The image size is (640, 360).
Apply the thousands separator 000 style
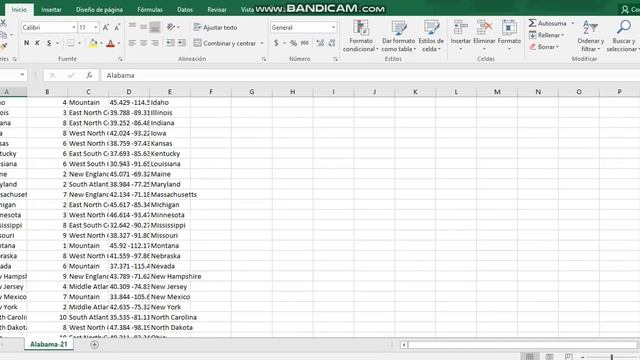(305, 43)
